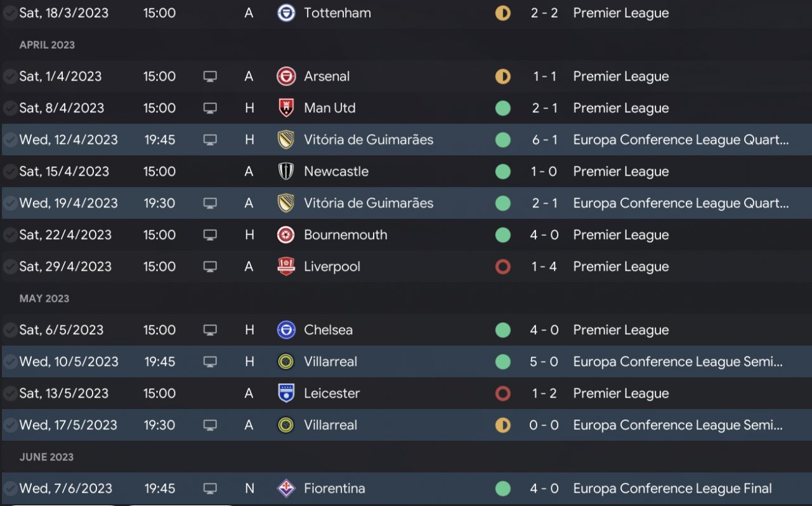Click the green win indicator for Villarreal 5 - 0
The height and width of the screenshot is (506, 812).
[x=502, y=361]
